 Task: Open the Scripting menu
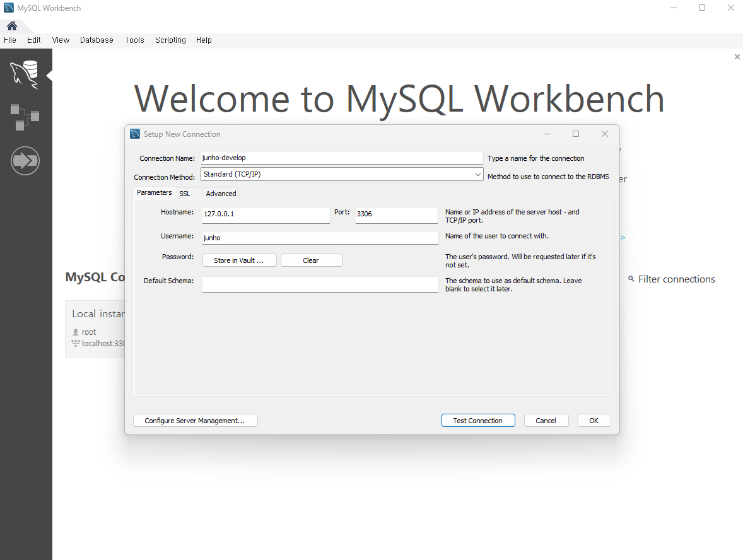(170, 40)
